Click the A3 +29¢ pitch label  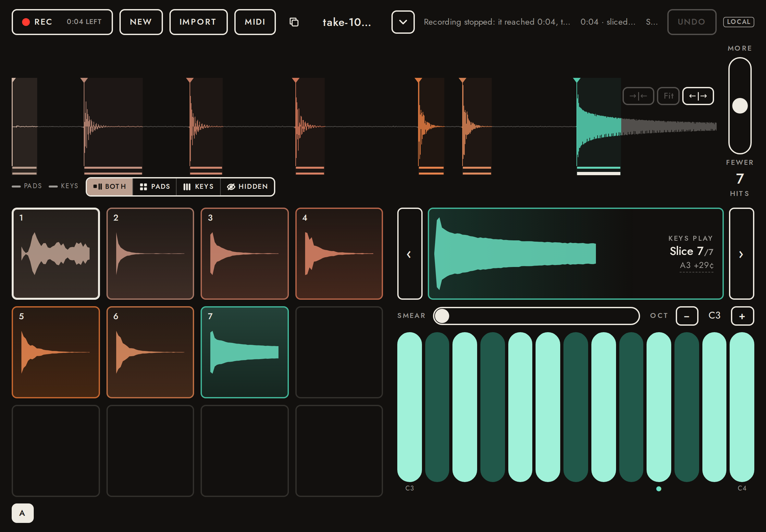(697, 265)
